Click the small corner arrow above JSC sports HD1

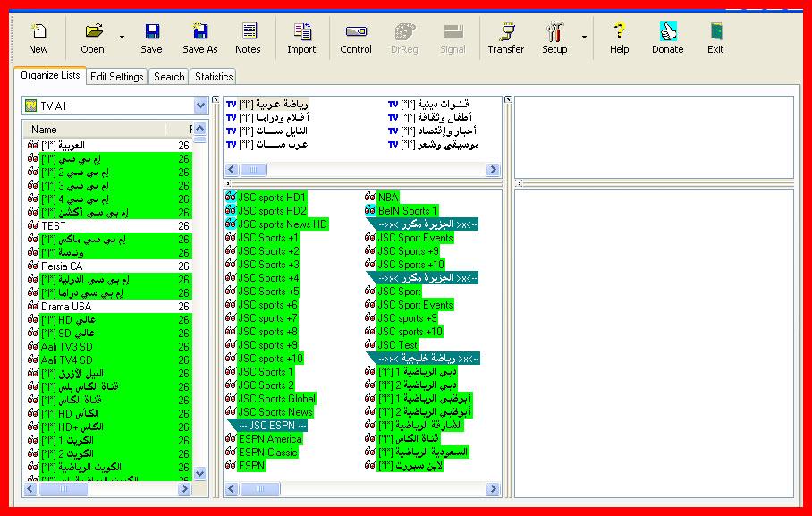click(227, 183)
